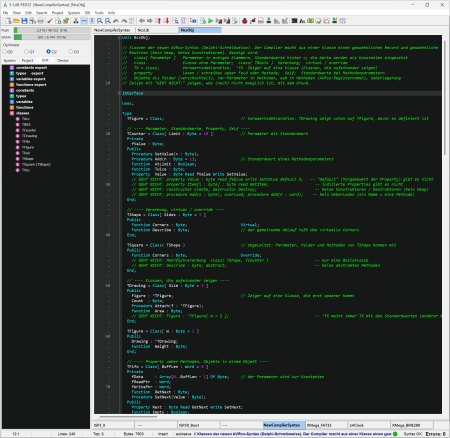This screenshot has height=438, width=450.
Task: Cut with the scissors toolbar icon
Action: point(76,21)
